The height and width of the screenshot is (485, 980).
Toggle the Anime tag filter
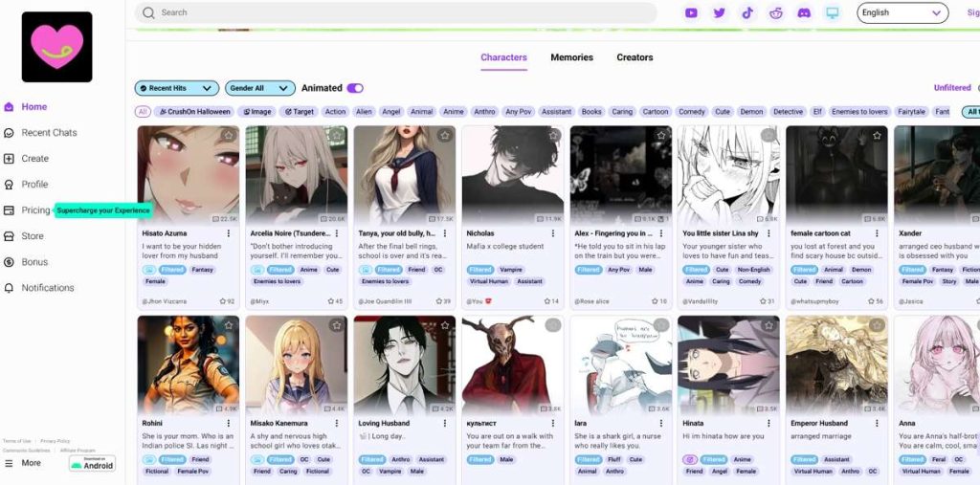pos(453,112)
